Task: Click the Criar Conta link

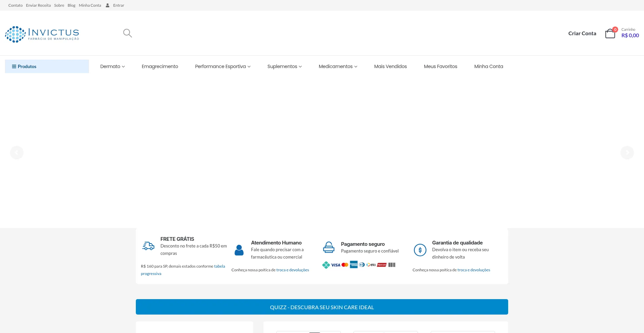Action: coord(582,34)
